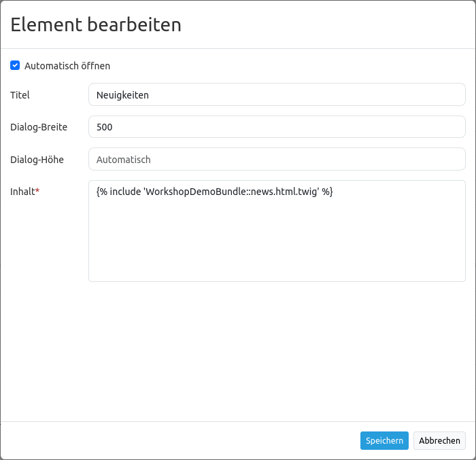Uncheck the Automatisch öffnen checkbox

pos(15,66)
